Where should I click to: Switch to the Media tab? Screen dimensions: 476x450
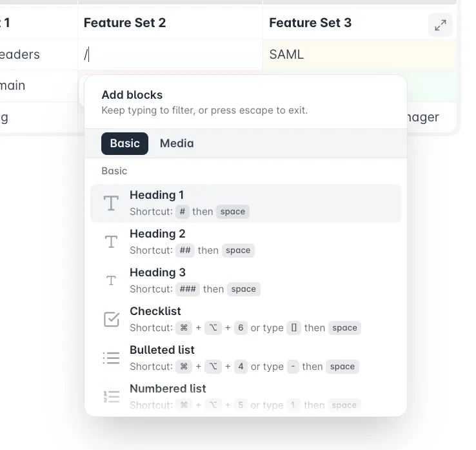pos(177,143)
